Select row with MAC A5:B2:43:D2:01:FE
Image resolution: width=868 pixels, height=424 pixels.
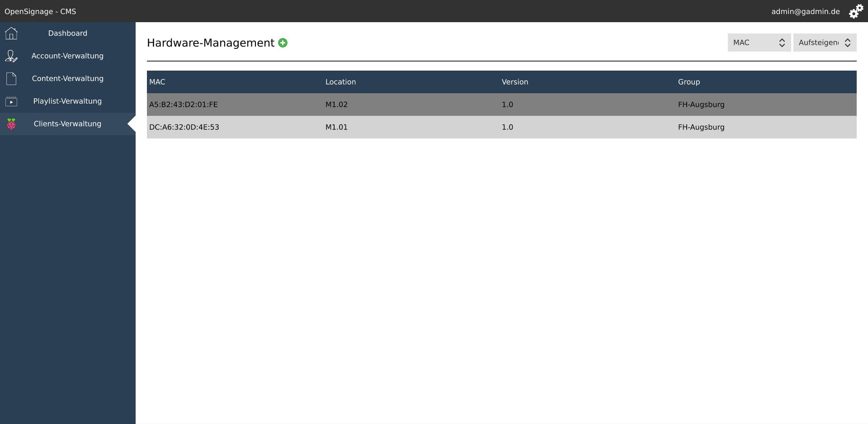coord(184,105)
